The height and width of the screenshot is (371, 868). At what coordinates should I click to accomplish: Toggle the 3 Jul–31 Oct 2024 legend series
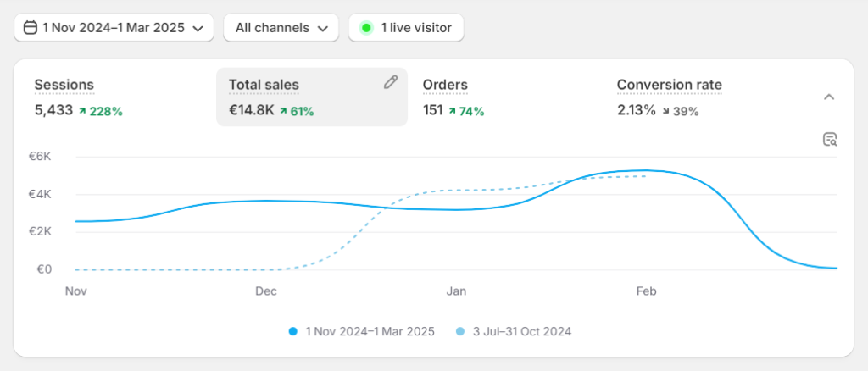(522, 331)
